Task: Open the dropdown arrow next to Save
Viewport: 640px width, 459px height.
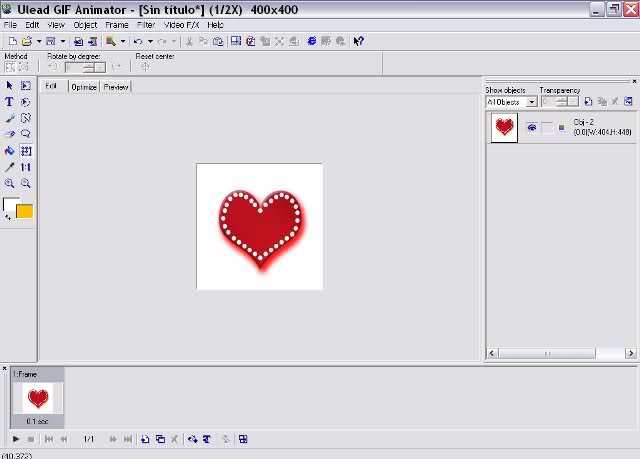Action: click(x=63, y=41)
